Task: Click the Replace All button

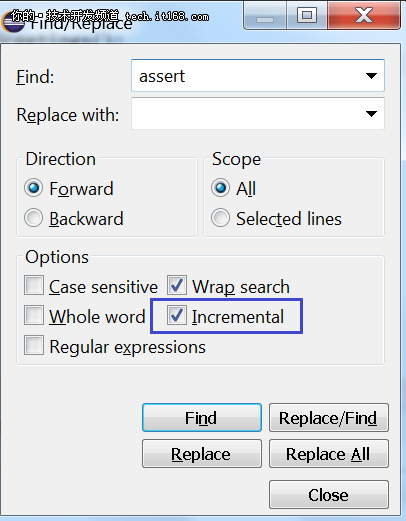Action: [x=329, y=454]
